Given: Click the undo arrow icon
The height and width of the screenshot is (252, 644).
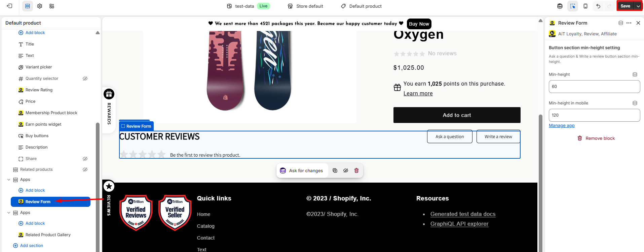Looking at the screenshot, I should tap(598, 6).
